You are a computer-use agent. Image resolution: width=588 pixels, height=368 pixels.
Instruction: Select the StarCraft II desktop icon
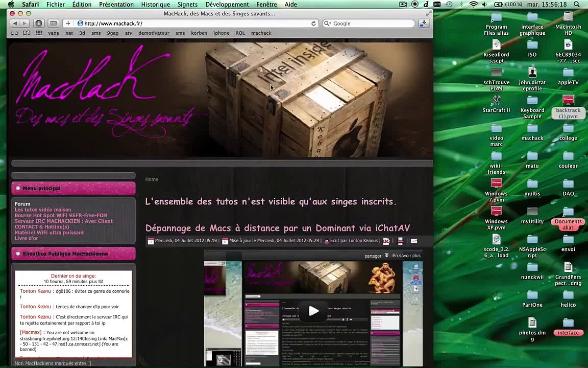(x=496, y=104)
